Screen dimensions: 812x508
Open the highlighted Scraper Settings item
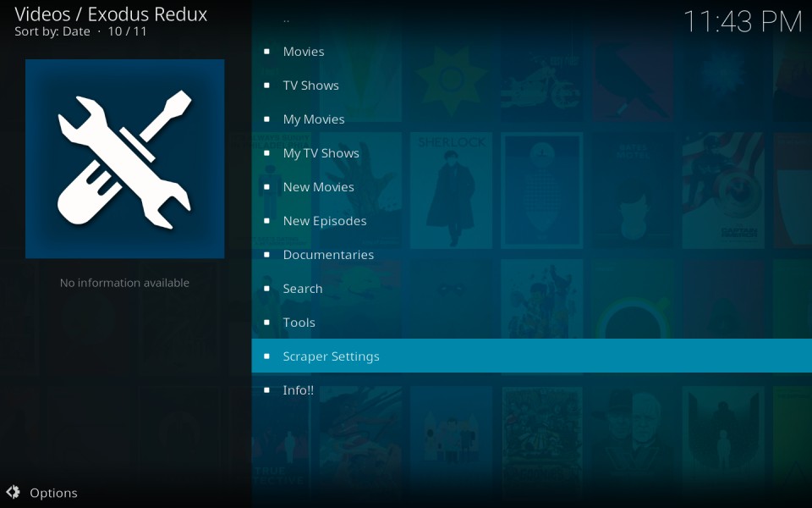click(x=531, y=356)
